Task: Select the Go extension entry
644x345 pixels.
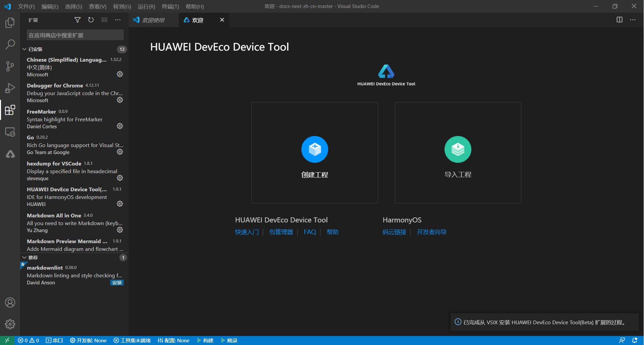Action: [74, 145]
